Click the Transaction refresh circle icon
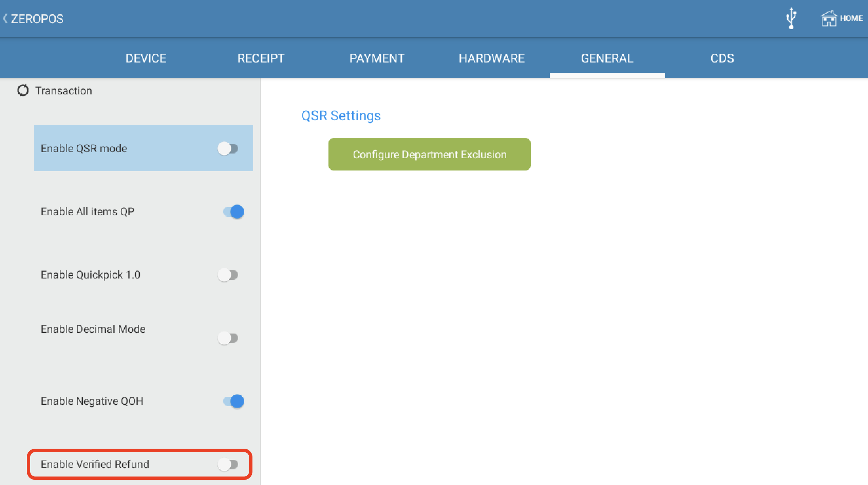Viewport: 868px width, 485px height. pyautogui.click(x=23, y=91)
